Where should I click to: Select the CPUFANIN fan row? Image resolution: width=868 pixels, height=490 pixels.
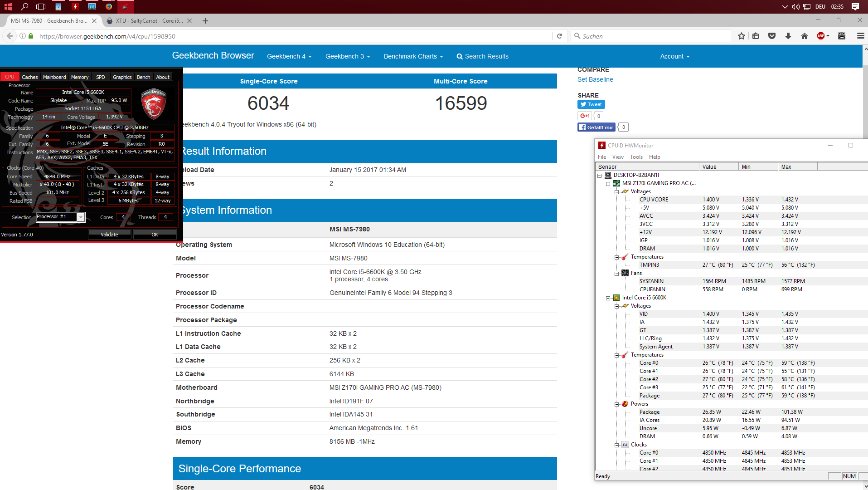(x=752, y=289)
